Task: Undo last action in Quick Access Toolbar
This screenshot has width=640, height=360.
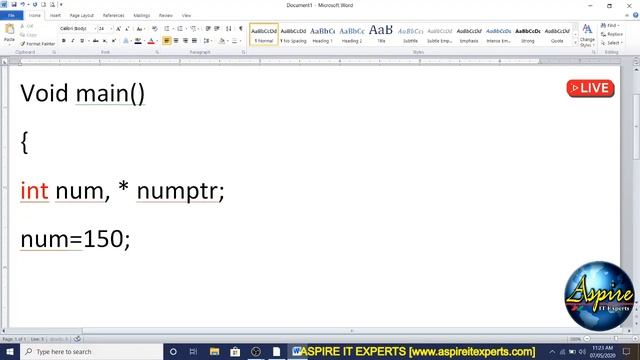Action: click(x=23, y=4)
